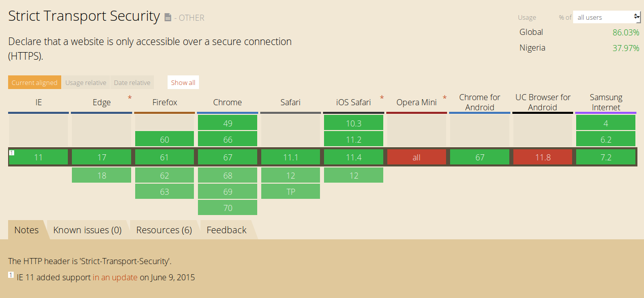Switch to the Resources (6) tab
Image resolution: width=644 pixels, height=298 pixels.
click(x=164, y=230)
